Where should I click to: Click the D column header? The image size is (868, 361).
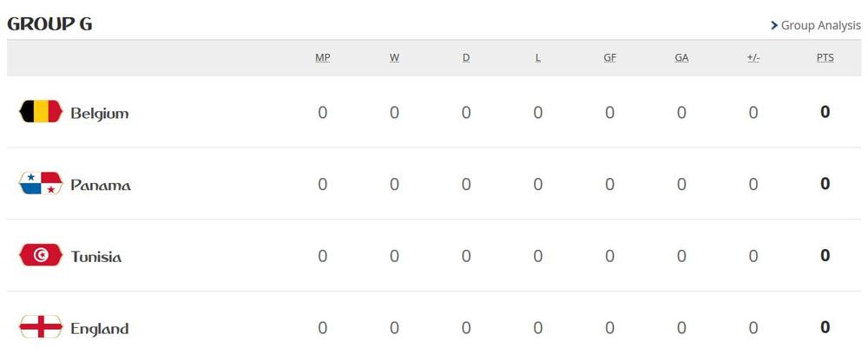466,58
